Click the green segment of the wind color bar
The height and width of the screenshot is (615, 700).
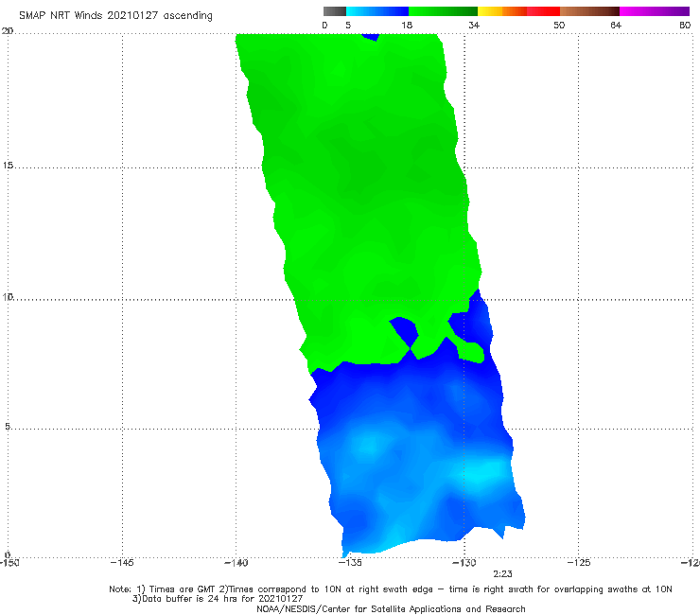[443, 11]
